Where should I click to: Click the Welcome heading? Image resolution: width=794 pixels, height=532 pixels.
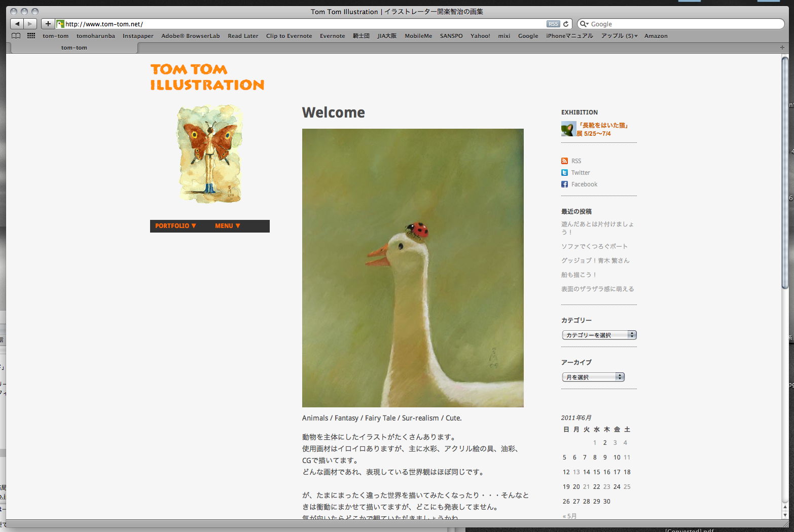point(333,112)
